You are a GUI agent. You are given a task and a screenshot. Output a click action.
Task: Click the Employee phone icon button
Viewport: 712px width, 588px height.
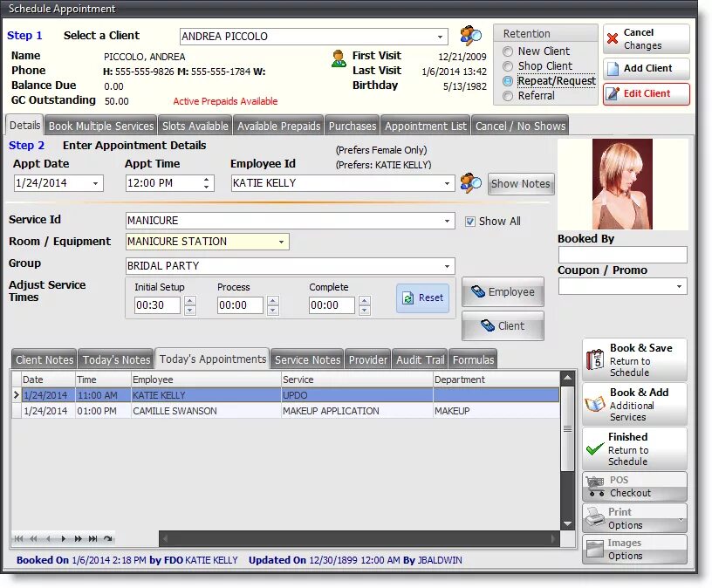[503, 293]
